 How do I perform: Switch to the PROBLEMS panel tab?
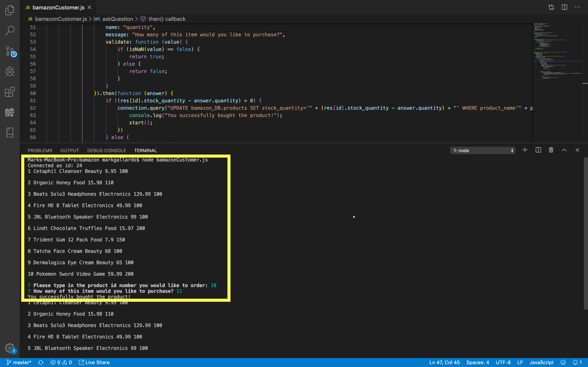coord(40,150)
